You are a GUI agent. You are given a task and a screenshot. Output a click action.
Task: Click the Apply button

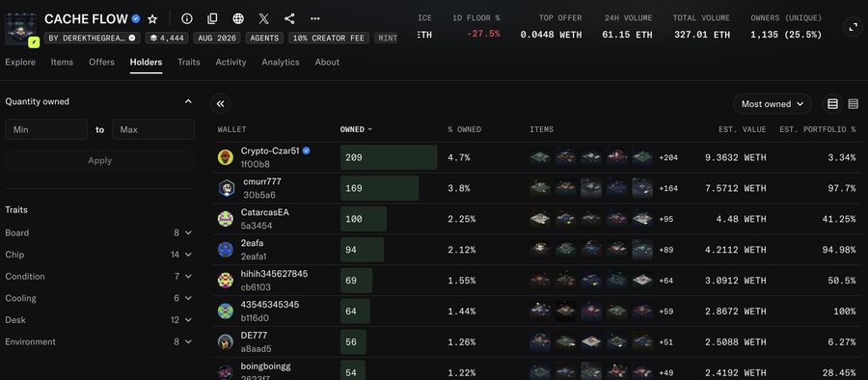[x=99, y=161]
